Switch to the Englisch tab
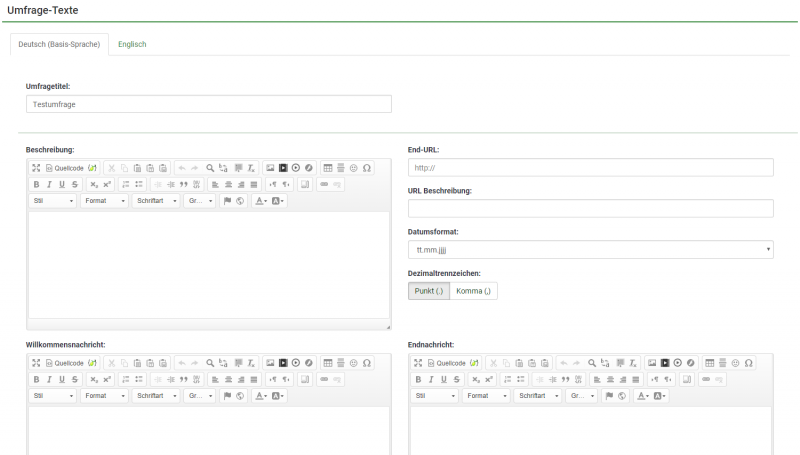The image size is (800, 455). (132, 44)
